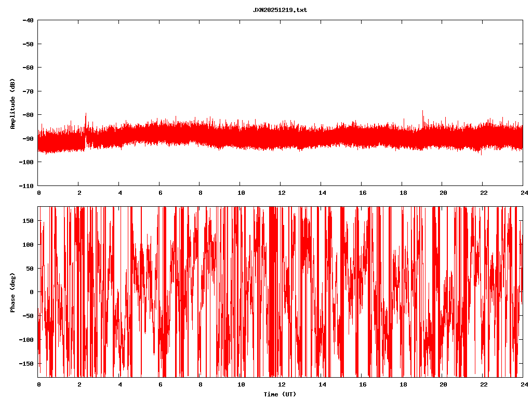Click hour 12 tick under amplitude plot
The height and width of the screenshot is (399, 532).
point(281,193)
